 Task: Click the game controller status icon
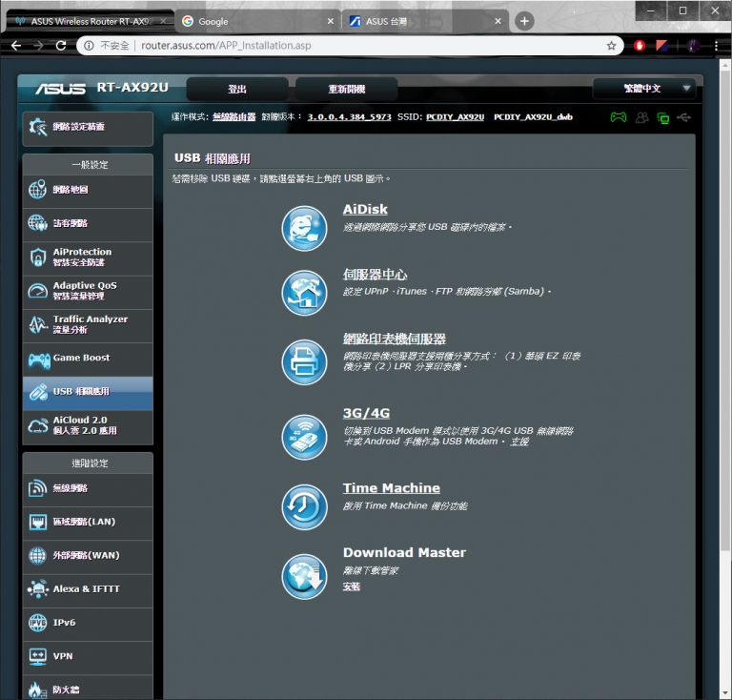click(619, 117)
